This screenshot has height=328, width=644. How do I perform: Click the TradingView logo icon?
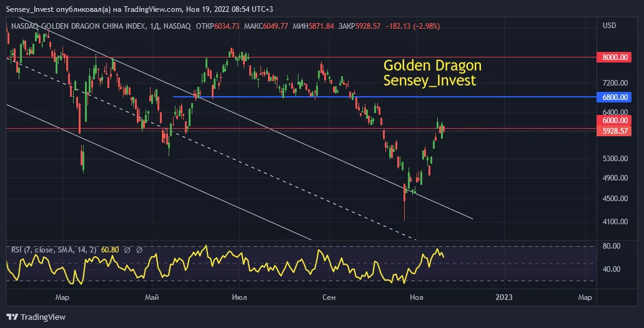tap(12, 317)
